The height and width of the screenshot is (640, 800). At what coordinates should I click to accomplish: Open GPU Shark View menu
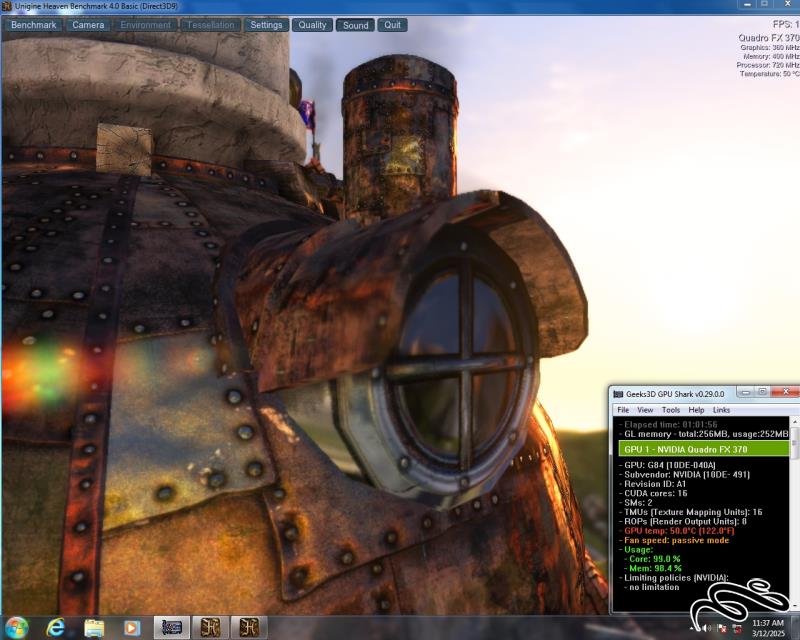(645, 410)
